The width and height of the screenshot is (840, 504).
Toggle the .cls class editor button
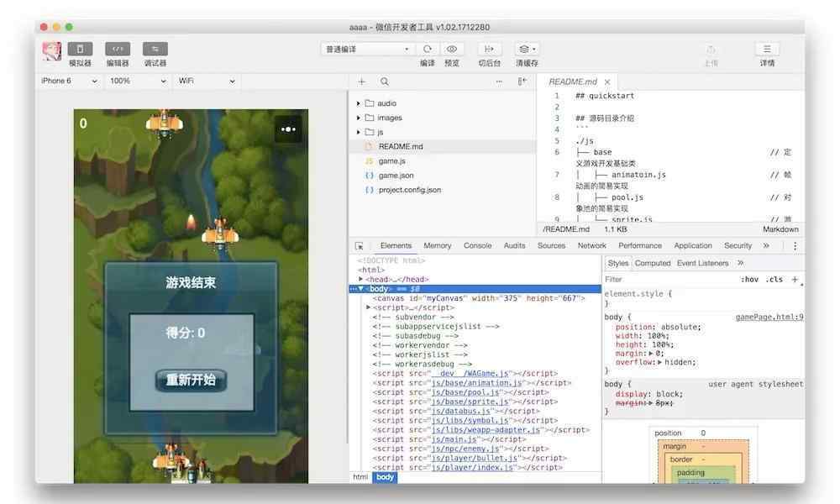click(x=774, y=280)
